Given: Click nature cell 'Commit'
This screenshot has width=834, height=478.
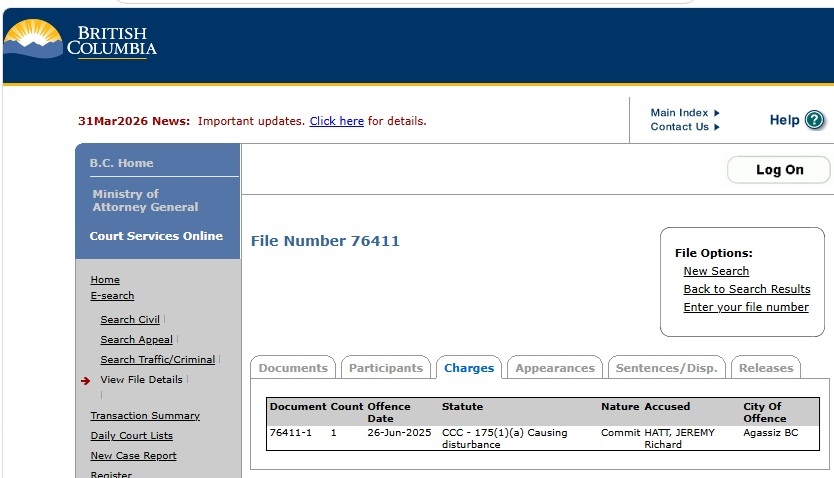Looking at the screenshot, I should click(620, 433).
